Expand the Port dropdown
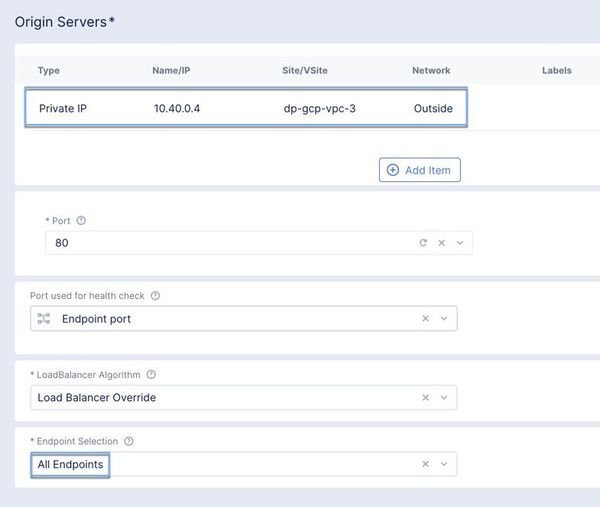The image size is (600, 507). (459, 243)
